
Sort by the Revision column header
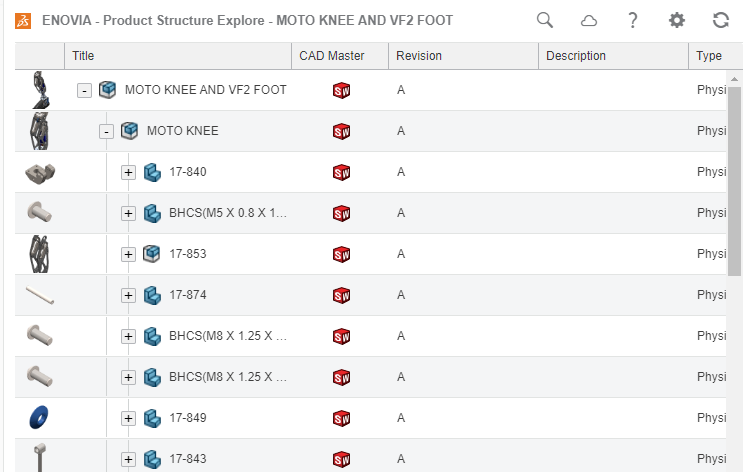click(464, 56)
